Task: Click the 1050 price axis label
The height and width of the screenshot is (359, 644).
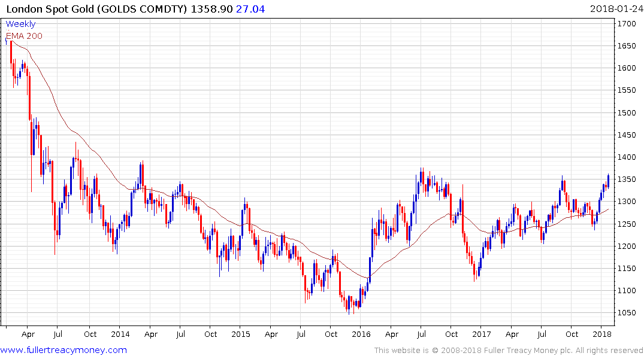Action: pos(627,313)
